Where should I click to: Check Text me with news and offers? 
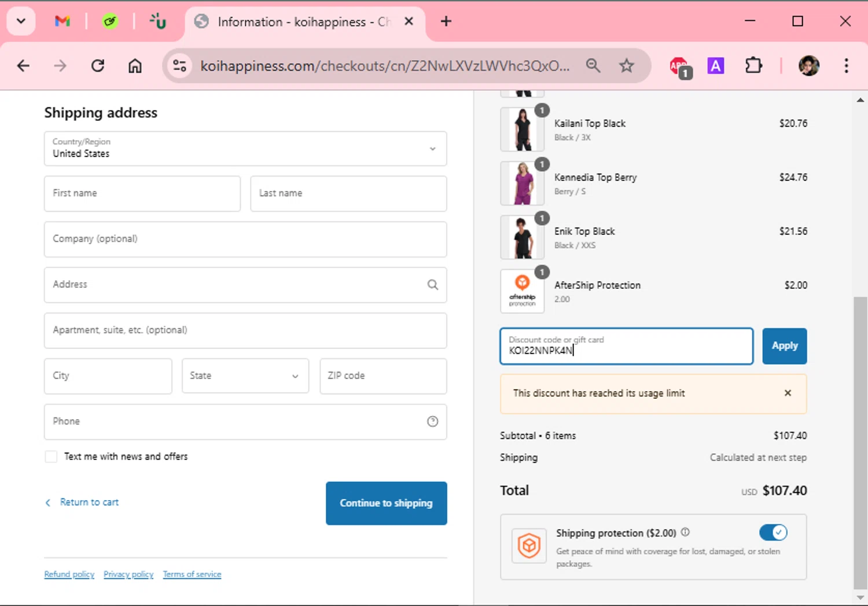[x=51, y=457]
